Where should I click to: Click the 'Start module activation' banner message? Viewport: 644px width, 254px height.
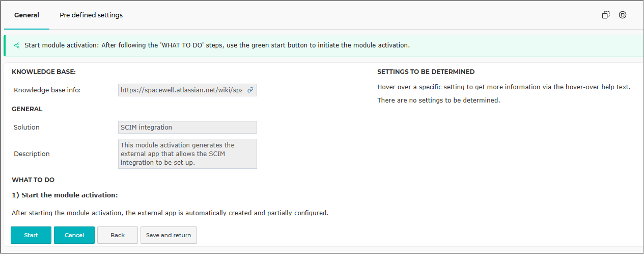tap(217, 45)
